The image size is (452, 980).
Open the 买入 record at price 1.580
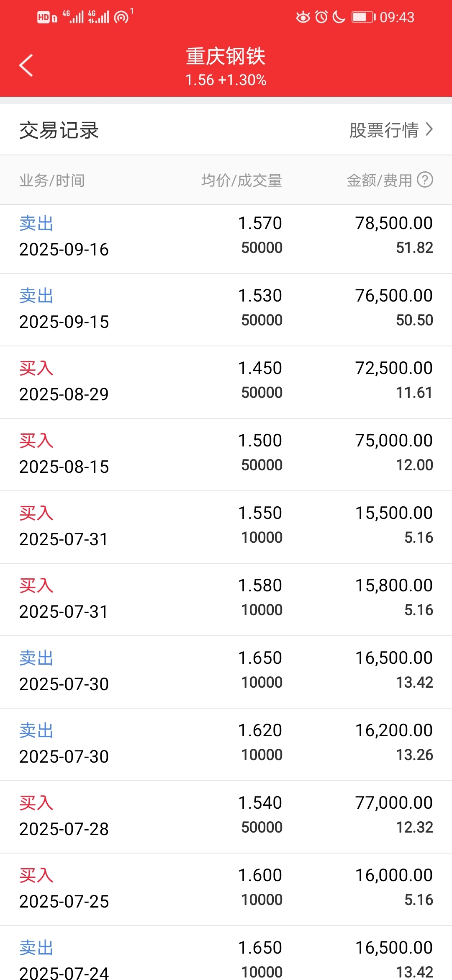[x=226, y=600]
